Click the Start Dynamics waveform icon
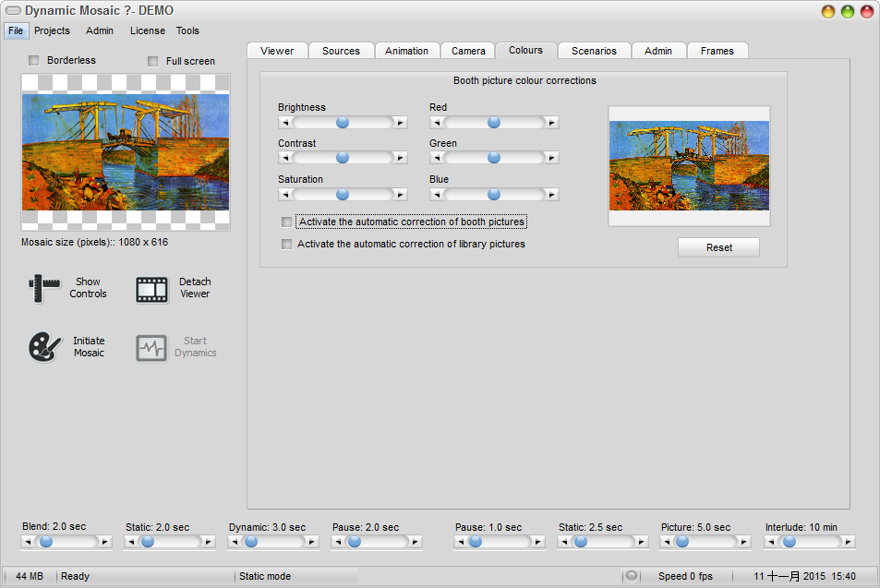 point(151,348)
